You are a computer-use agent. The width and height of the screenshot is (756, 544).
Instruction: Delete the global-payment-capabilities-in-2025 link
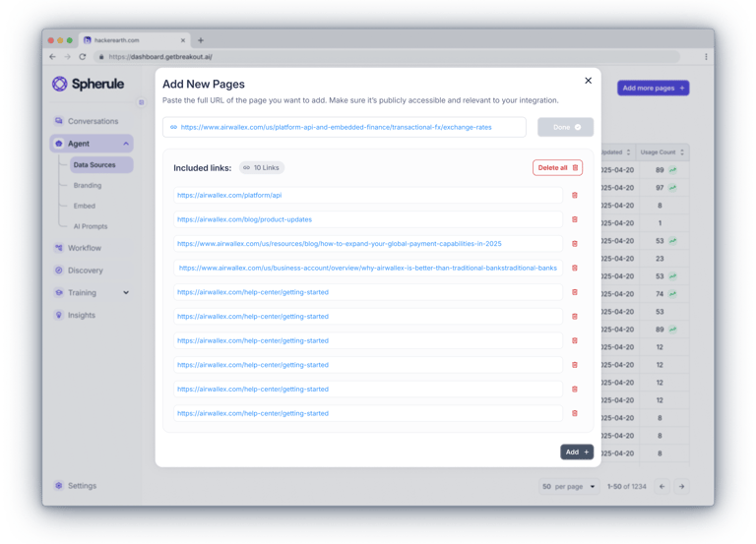[x=574, y=243]
